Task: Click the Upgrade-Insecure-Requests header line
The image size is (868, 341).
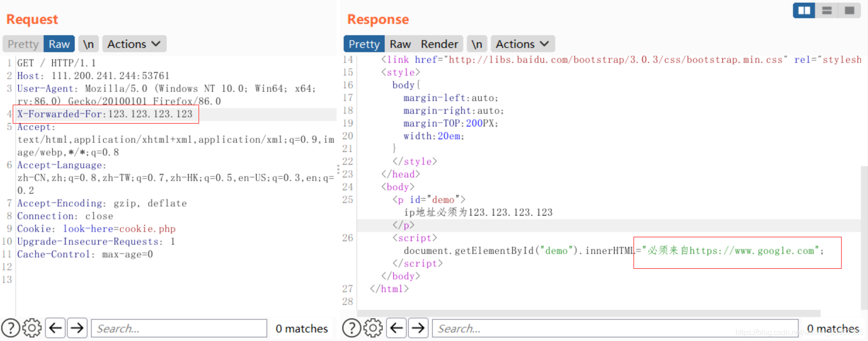Action: pos(96,241)
